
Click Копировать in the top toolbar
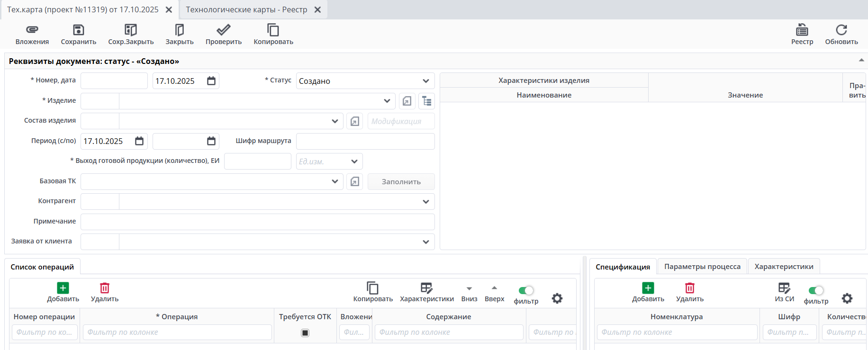(273, 30)
